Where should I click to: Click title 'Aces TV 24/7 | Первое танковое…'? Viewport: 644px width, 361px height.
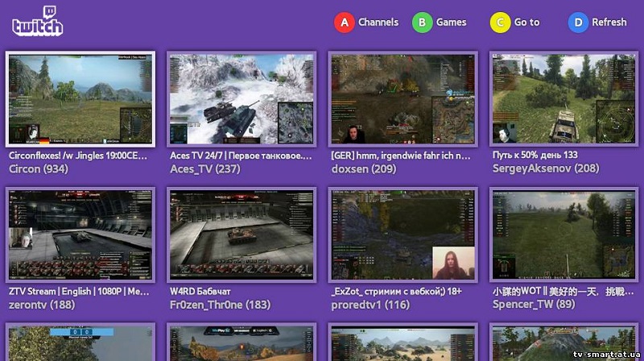[241, 156]
